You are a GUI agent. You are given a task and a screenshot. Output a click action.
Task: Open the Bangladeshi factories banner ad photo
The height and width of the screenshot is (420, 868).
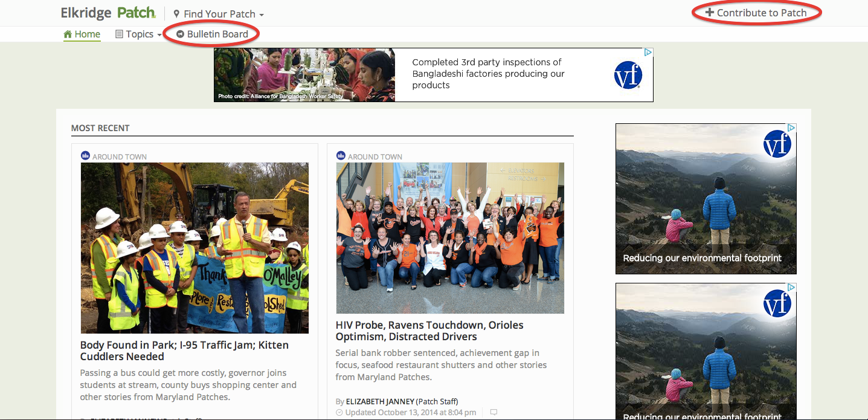[x=304, y=75]
